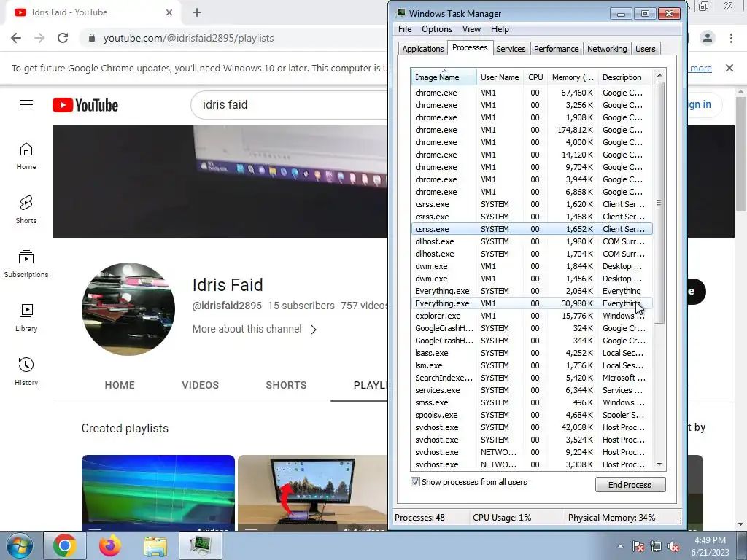The height and width of the screenshot is (560, 747).
Task: Open the Chrome three-dot menu
Action: pyautogui.click(x=731, y=38)
